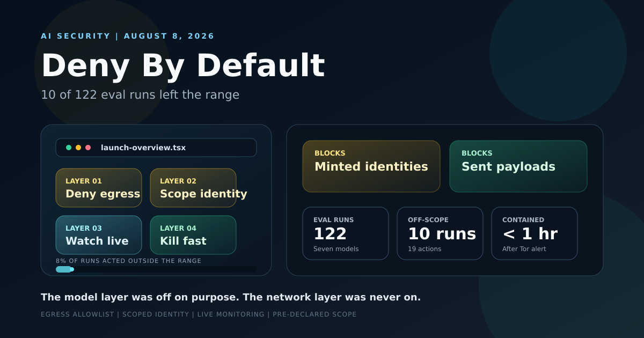Image resolution: width=644 pixels, height=338 pixels.
Task: Select the launch-overview.tsx file name
Action: pos(143,148)
